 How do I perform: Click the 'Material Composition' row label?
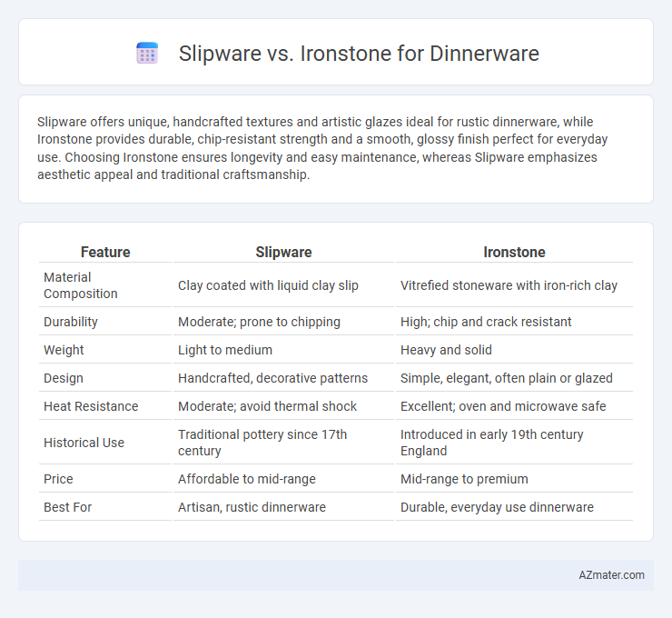tap(81, 285)
